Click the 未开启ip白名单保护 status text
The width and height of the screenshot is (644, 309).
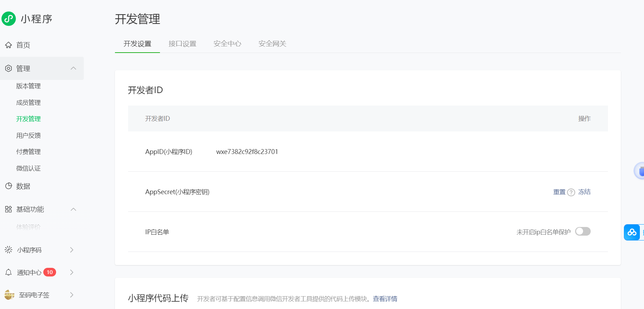544,232
